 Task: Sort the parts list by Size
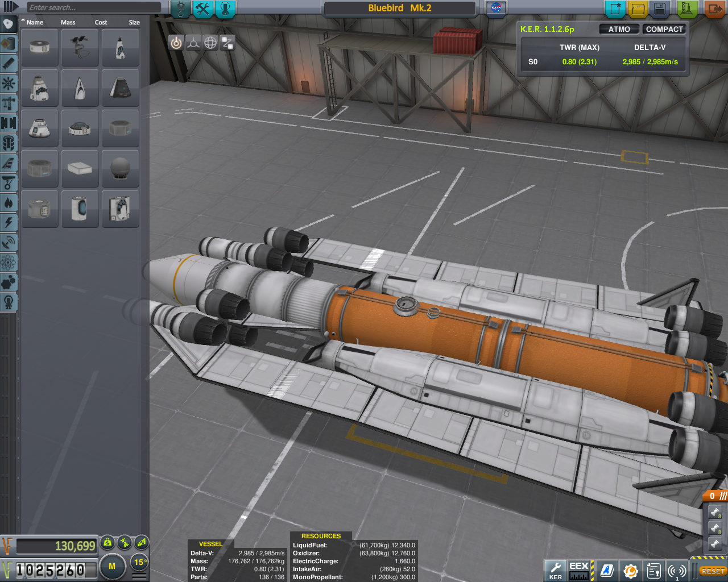[x=134, y=22]
